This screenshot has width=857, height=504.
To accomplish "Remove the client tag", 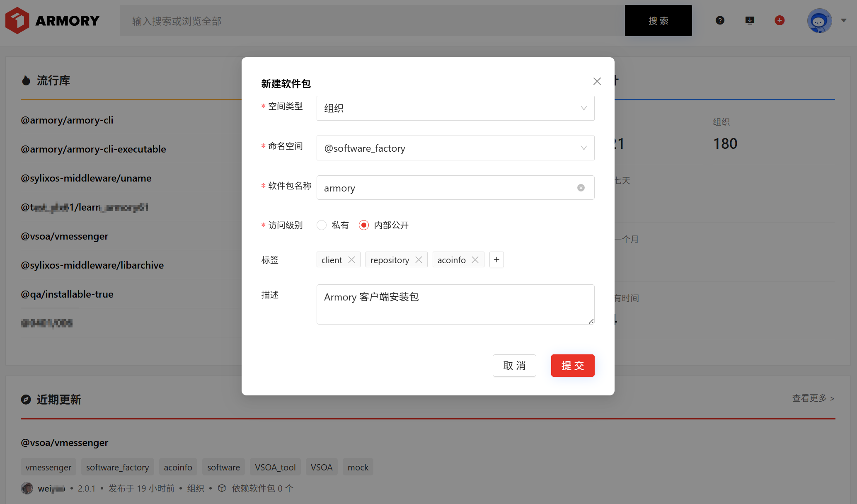I will click(351, 259).
